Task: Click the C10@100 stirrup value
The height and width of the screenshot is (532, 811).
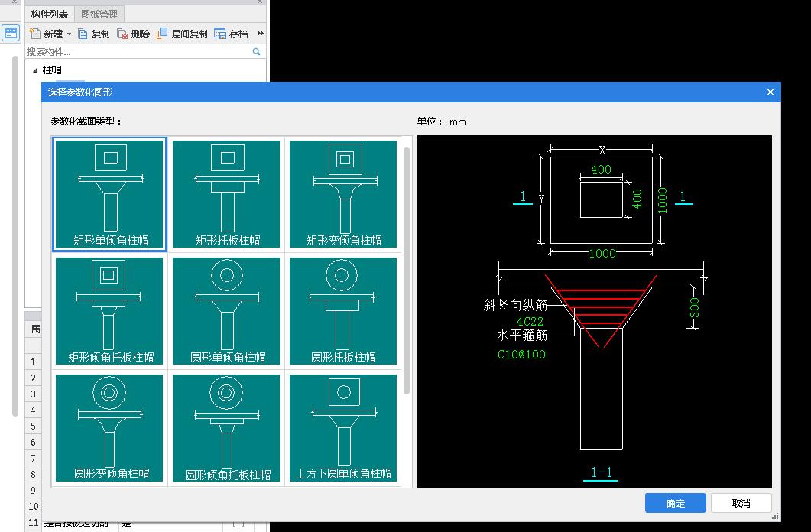Action: 521,354
